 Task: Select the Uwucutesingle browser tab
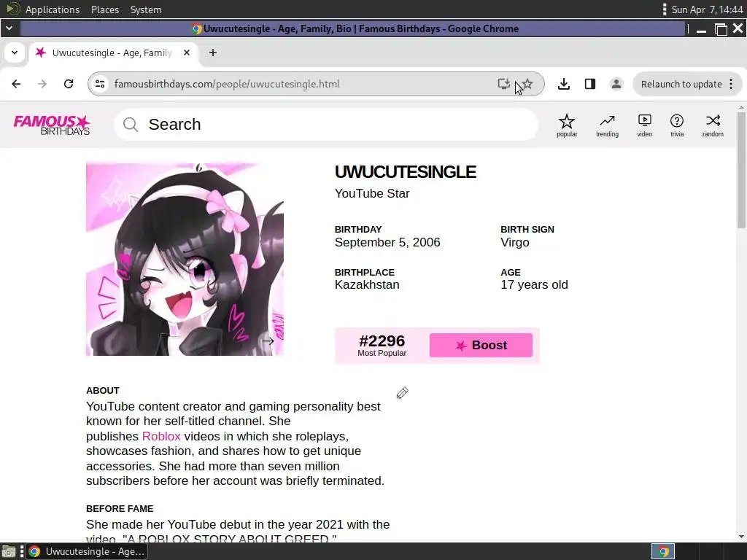point(112,52)
